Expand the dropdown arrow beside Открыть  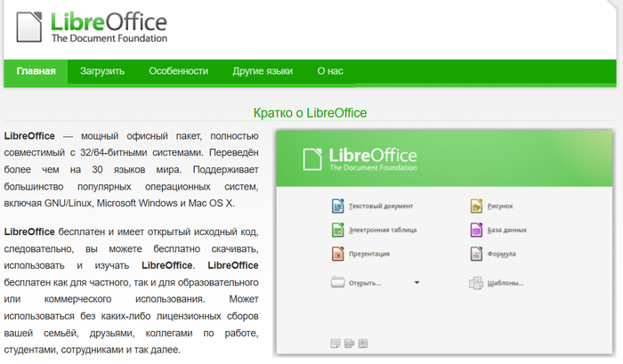click(417, 282)
